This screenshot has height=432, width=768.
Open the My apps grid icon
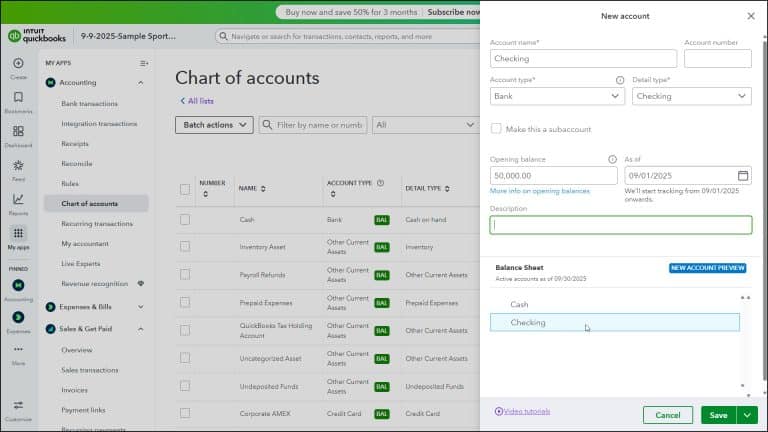click(18, 233)
